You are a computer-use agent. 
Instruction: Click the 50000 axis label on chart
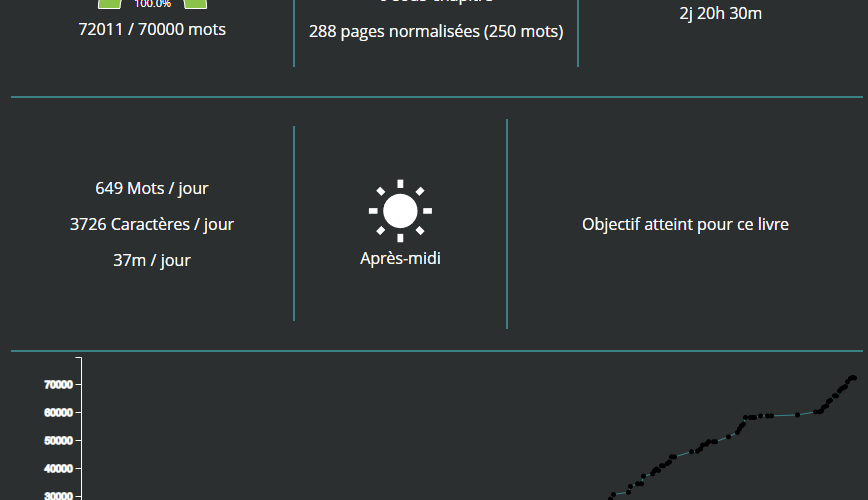click(x=59, y=441)
